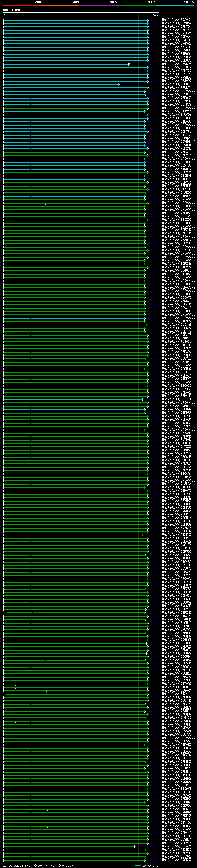
Task: Select hit label UniRef100_B4RVR2
Action: point(177,267)
